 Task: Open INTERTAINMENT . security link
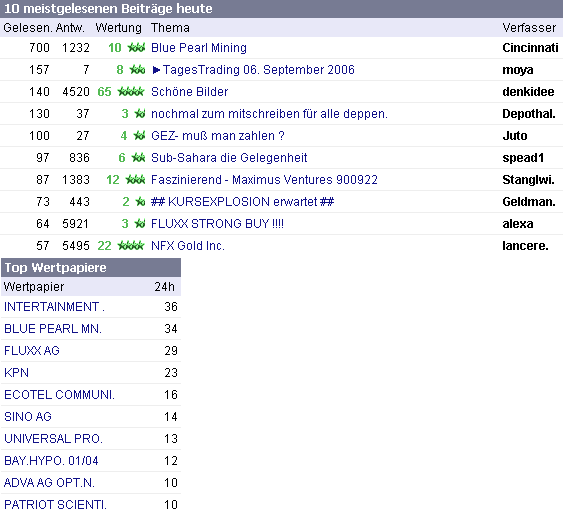click(54, 306)
